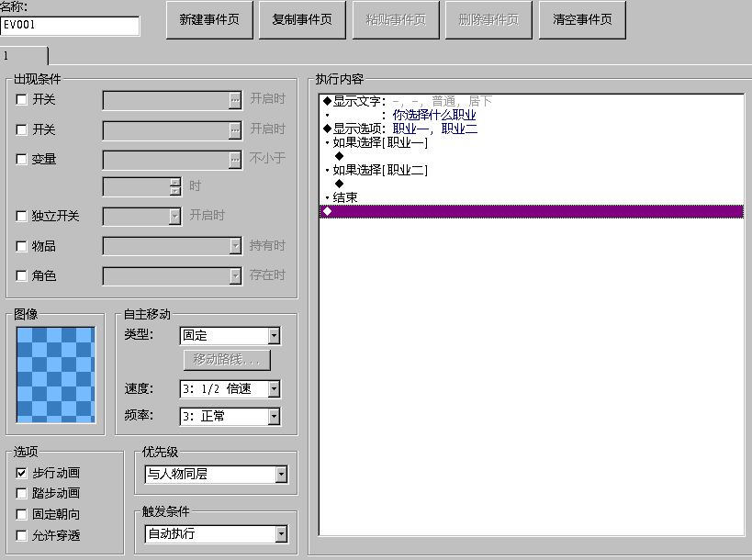
Task: Click the 复制事件页 button
Action: pos(302,19)
